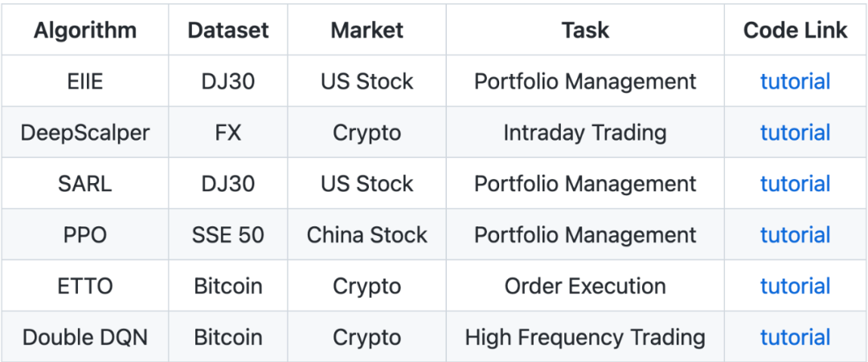Open the DeepScalper tutorial link

(x=795, y=132)
